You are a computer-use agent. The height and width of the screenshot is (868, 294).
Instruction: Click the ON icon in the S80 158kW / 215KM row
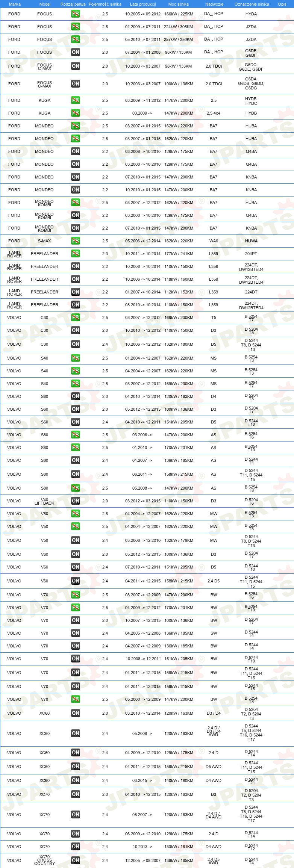(76, 474)
